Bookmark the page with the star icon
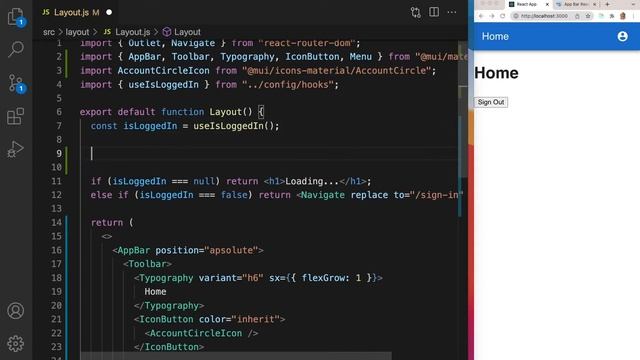Viewport: 640px width, 360px height. pos(588,16)
